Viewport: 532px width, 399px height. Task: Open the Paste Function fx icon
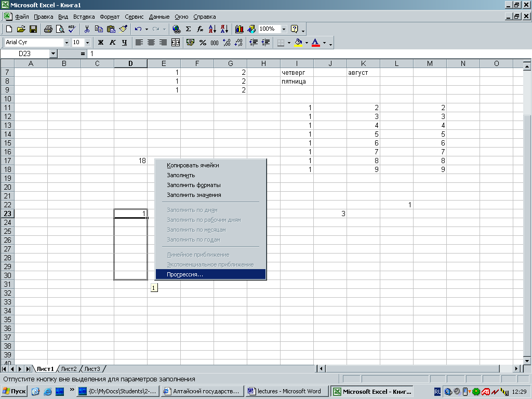coord(200,29)
